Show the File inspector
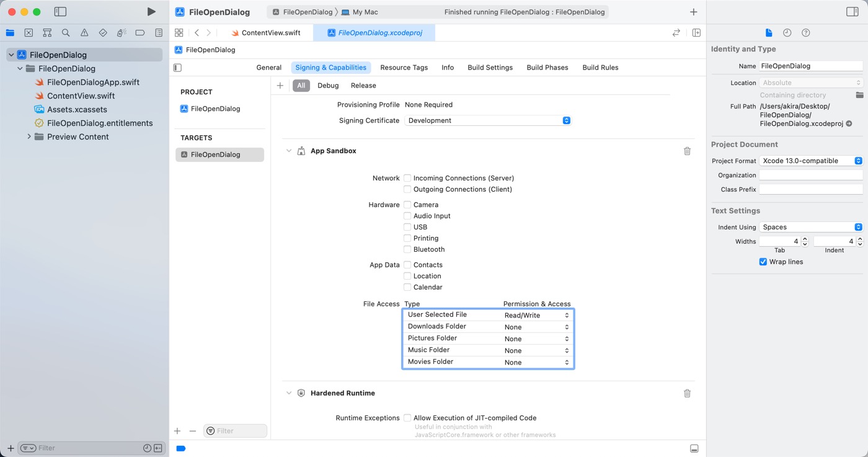The height and width of the screenshot is (457, 868). pyautogui.click(x=769, y=33)
